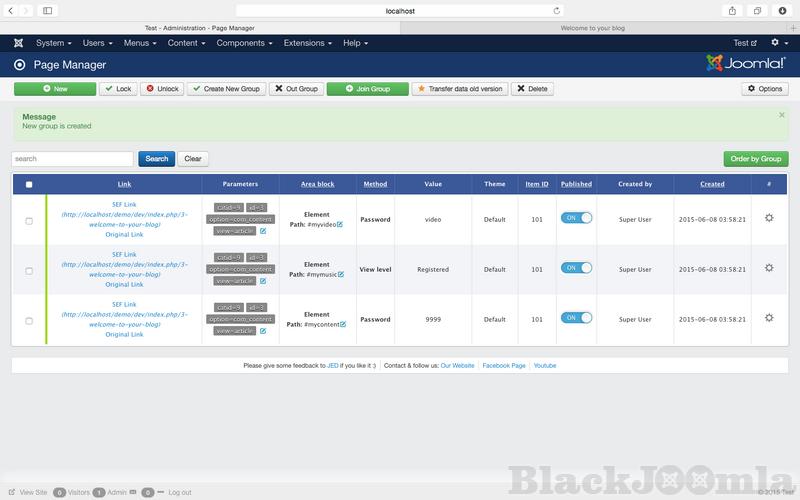
Task: Click the Joomla logo icon in top menu
Action: [x=18, y=43]
